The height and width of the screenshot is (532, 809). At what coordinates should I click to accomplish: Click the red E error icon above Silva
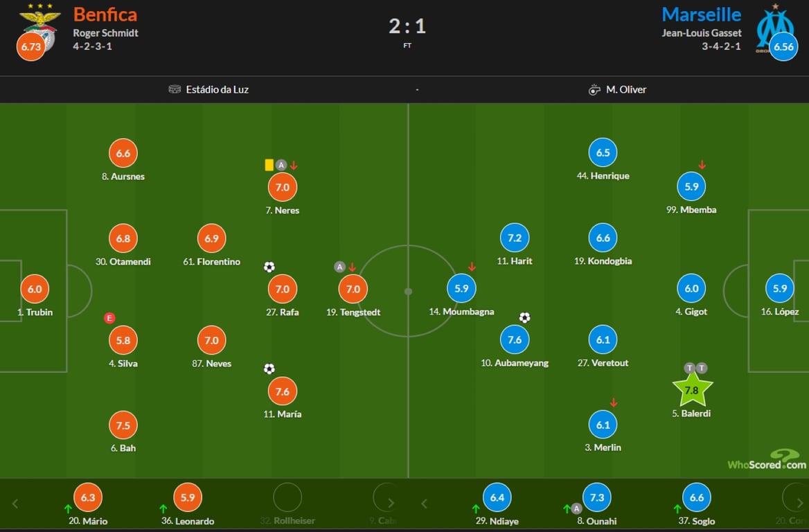point(109,318)
